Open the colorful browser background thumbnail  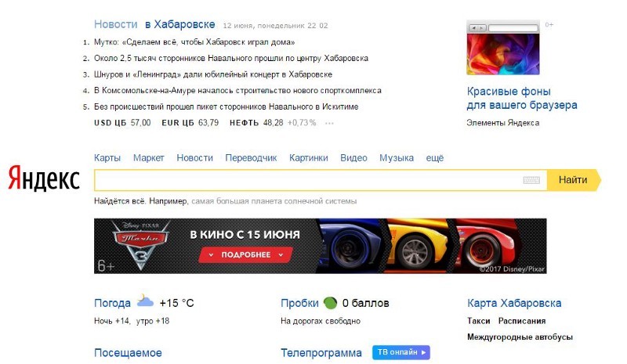tap(503, 48)
